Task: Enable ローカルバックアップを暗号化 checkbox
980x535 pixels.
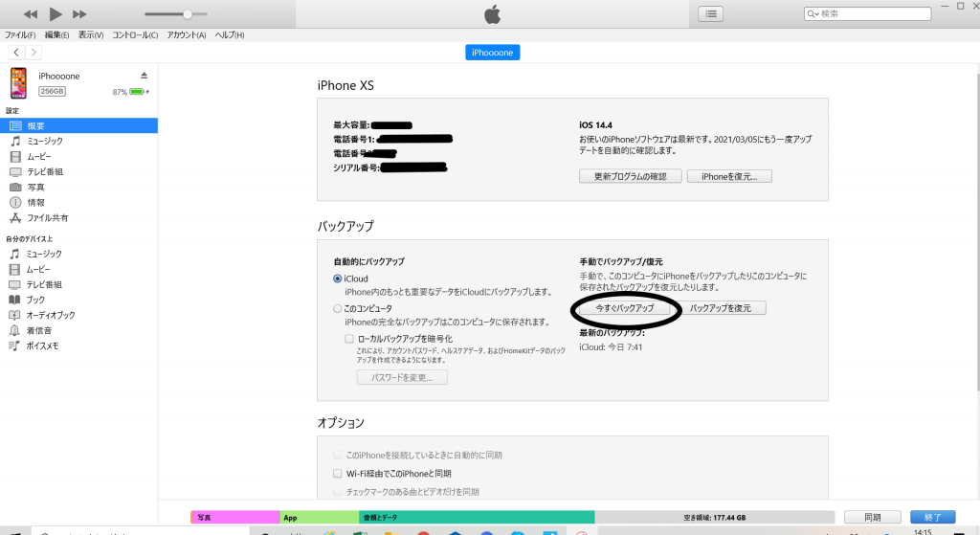Action: pos(349,339)
